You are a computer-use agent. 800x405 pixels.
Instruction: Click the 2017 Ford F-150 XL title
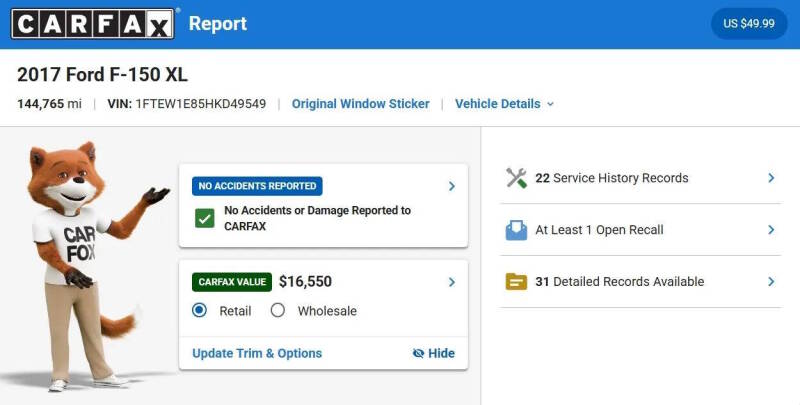(103, 75)
